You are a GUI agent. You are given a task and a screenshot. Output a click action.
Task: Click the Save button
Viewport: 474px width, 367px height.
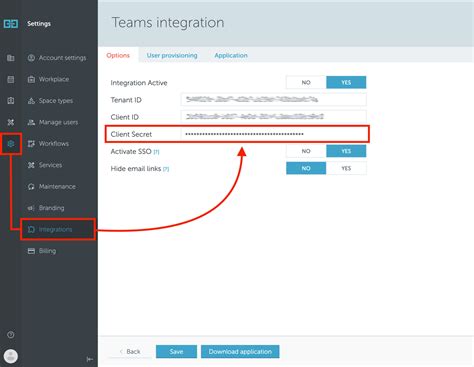pyautogui.click(x=176, y=352)
